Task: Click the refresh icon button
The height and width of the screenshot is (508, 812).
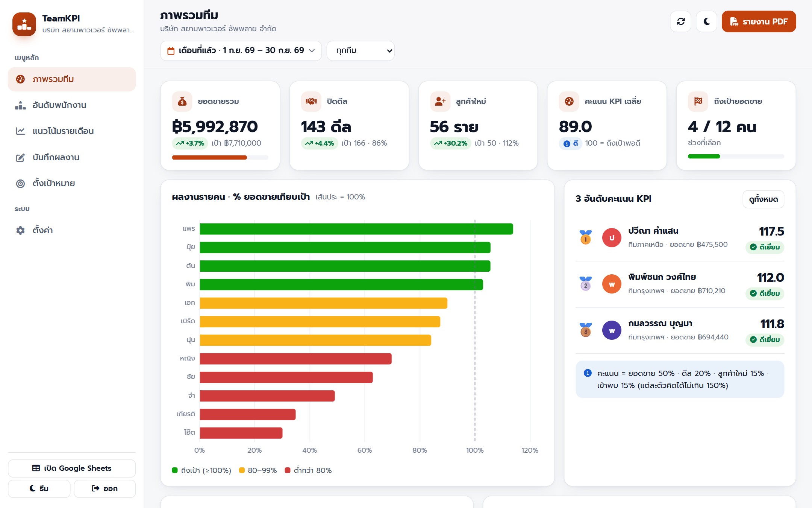Action: (x=680, y=21)
